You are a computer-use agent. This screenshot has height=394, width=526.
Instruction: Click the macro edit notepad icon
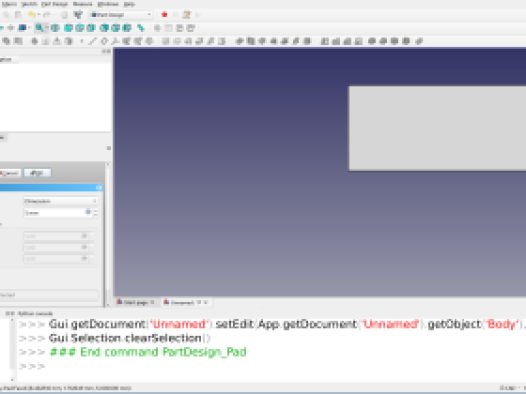click(187, 15)
